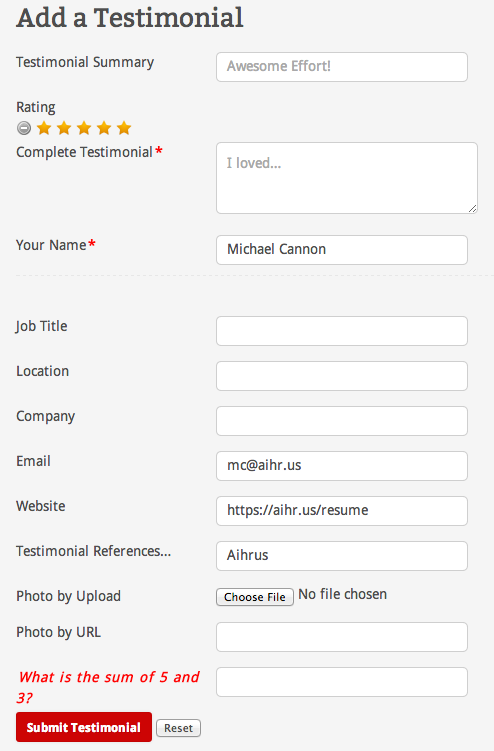Grab the textarea resize handle corner
Viewport: 494px width, 751px height.
(472, 208)
